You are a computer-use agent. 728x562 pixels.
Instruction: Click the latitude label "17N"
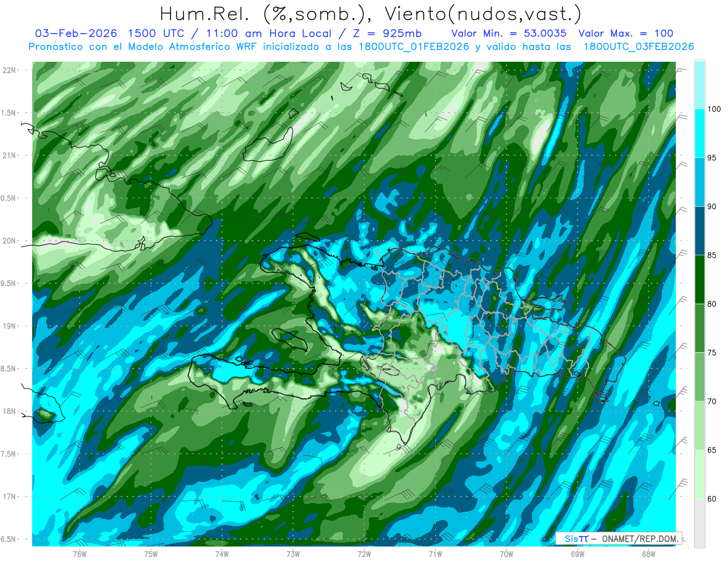[10, 497]
